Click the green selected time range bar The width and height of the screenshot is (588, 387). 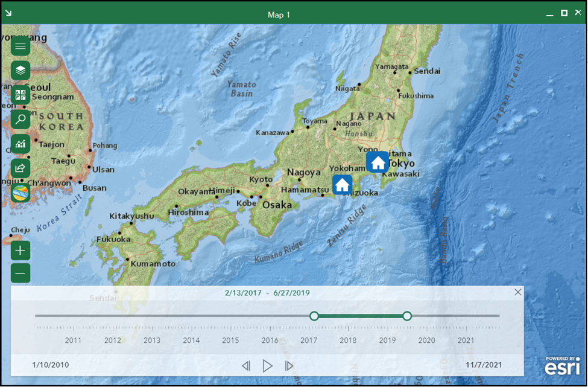(x=361, y=316)
